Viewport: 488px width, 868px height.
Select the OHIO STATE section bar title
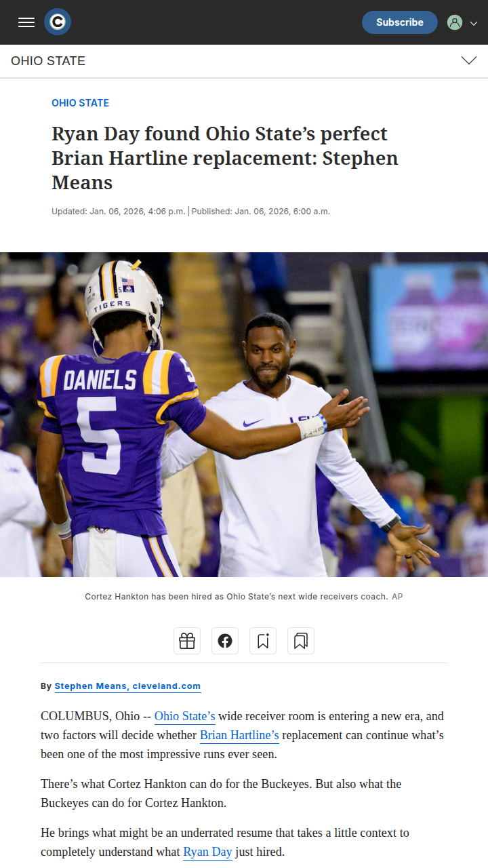(x=48, y=61)
